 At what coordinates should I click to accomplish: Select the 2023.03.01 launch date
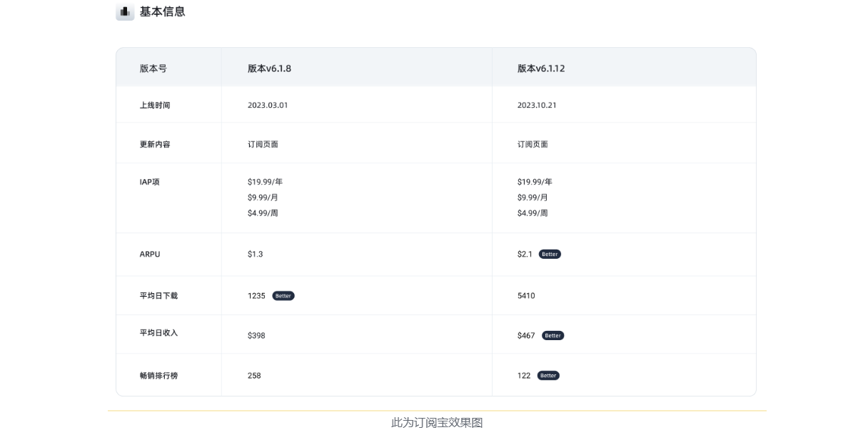tap(268, 105)
